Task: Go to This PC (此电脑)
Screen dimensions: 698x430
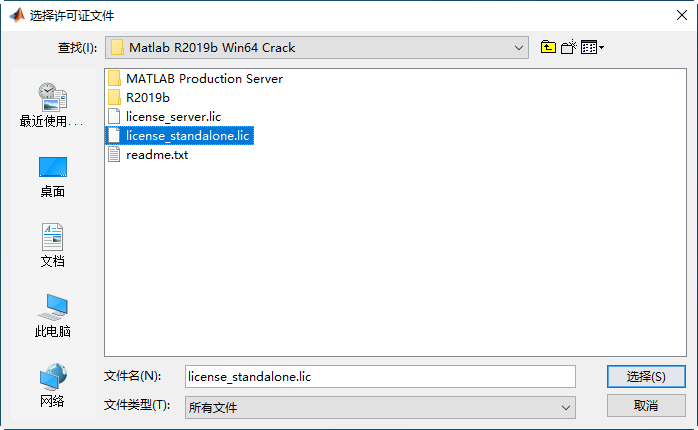Action: pyautogui.click(x=53, y=316)
